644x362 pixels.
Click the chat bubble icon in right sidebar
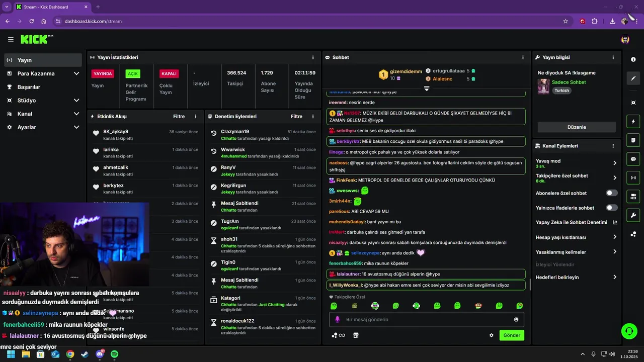633,159
